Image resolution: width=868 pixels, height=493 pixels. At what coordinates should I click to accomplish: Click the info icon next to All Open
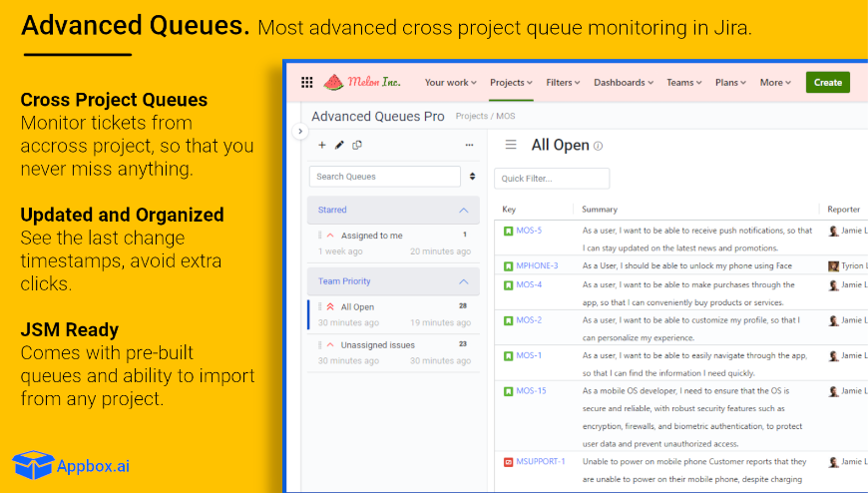pyautogui.click(x=598, y=147)
